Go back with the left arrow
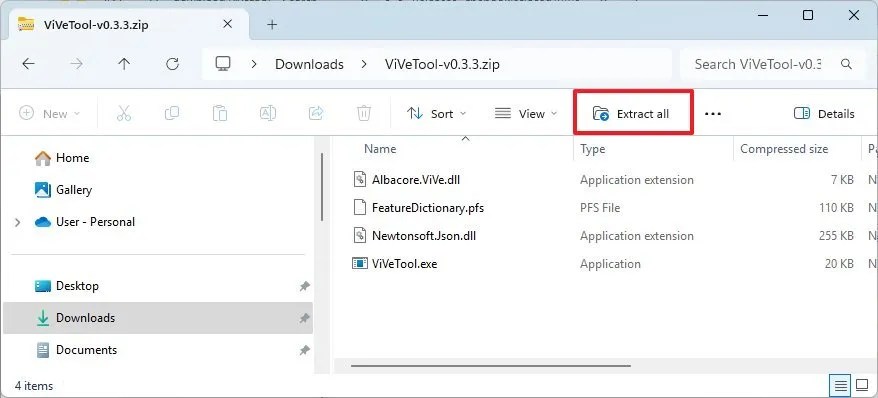Screen dimensions: 878x398 tap(29, 64)
